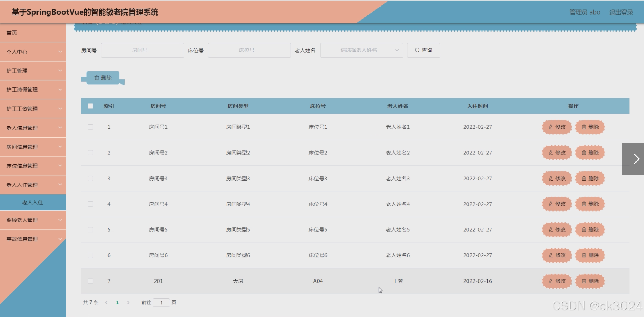Viewport: 644px width, 317px height.
Task: Edit the row for 王芳
Action: pyautogui.click(x=556, y=281)
